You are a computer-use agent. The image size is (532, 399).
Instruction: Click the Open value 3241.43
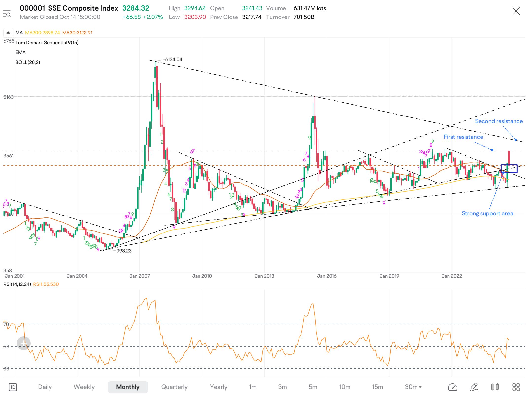pos(252,8)
